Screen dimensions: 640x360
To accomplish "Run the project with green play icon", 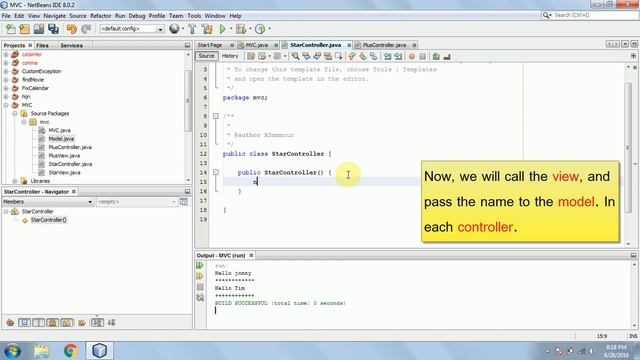I will pos(222,29).
